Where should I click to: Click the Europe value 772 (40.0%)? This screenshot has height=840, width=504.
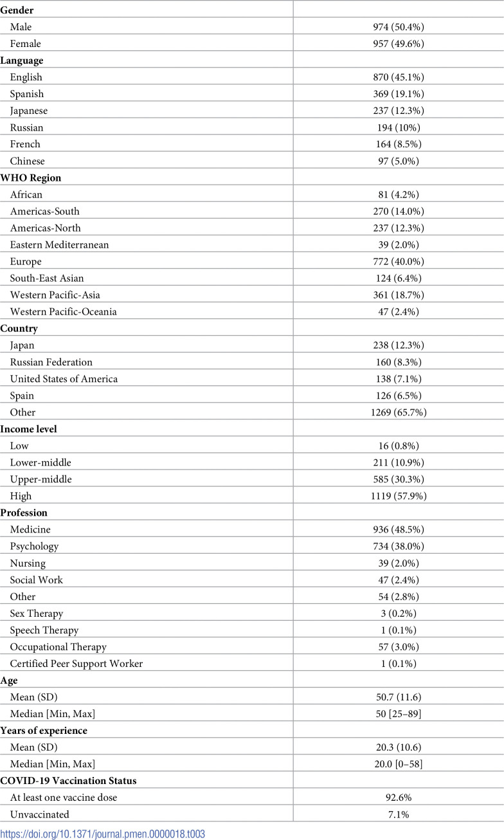[398, 261]
